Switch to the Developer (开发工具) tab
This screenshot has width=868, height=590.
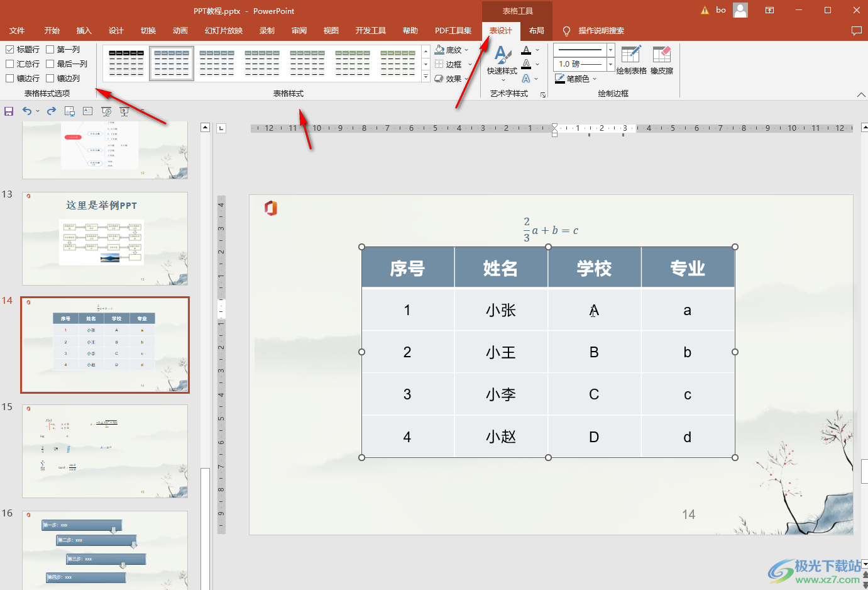click(x=371, y=31)
